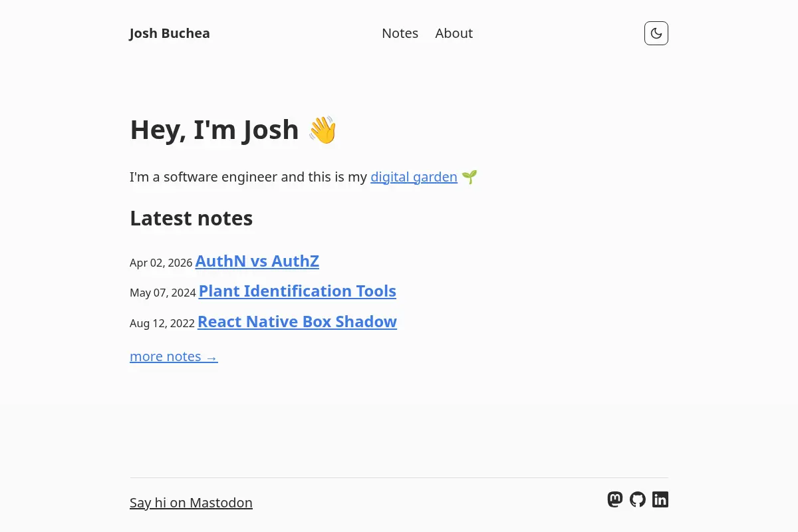Click the Aug 12, 2022 date text
The width and height of the screenshot is (798, 532).
tap(162, 323)
